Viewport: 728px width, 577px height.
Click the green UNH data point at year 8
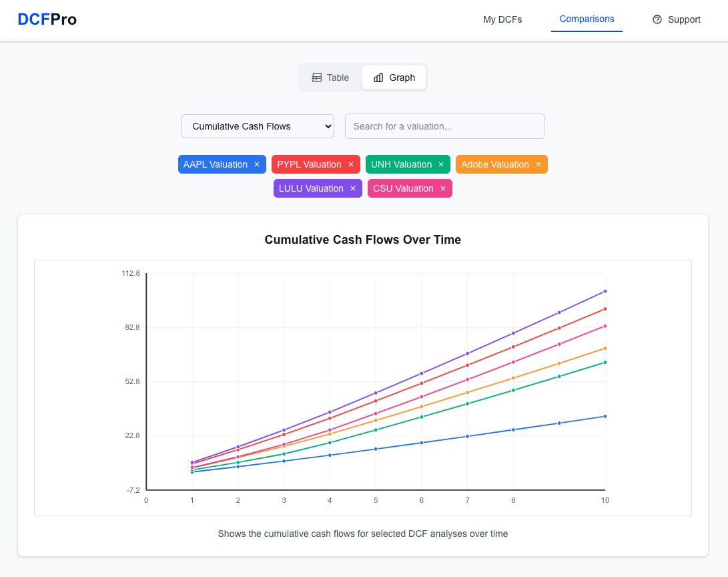[x=514, y=390]
